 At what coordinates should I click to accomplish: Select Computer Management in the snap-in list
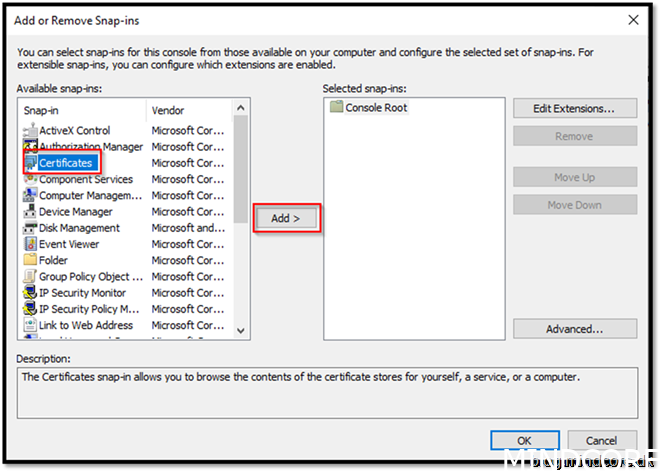coord(90,196)
